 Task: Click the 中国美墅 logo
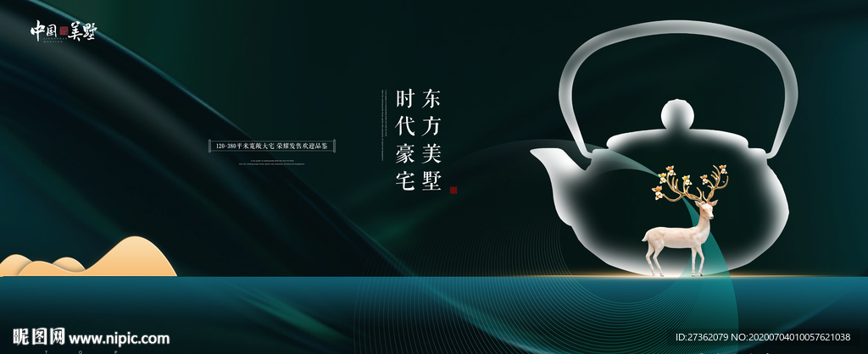pos(63,30)
